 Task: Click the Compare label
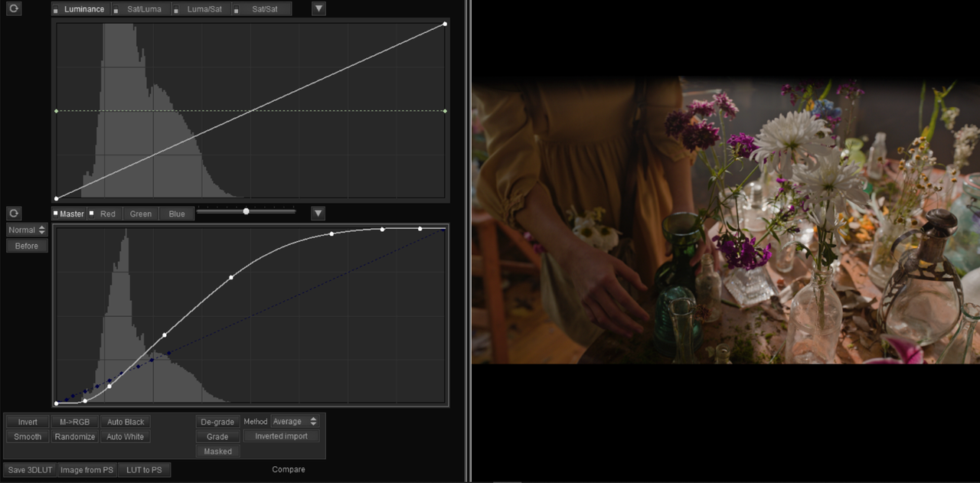coord(289,469)
